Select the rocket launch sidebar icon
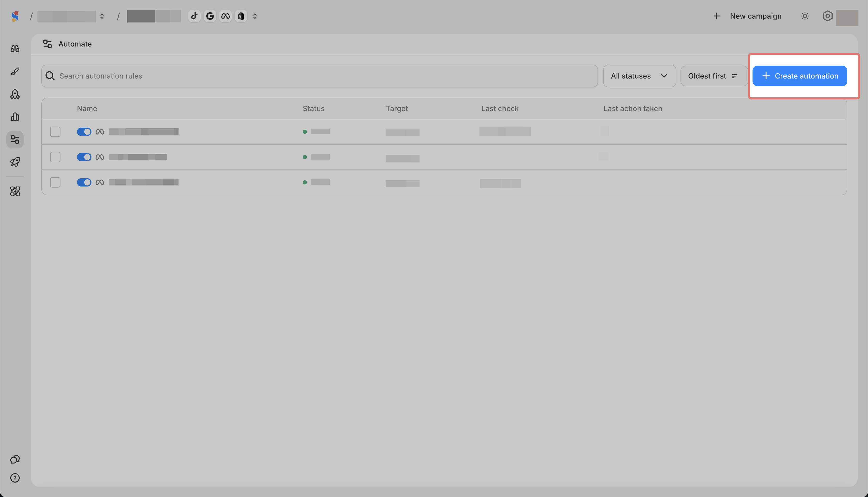The height and width of the screenshot is (497, 868). point(15,162)
